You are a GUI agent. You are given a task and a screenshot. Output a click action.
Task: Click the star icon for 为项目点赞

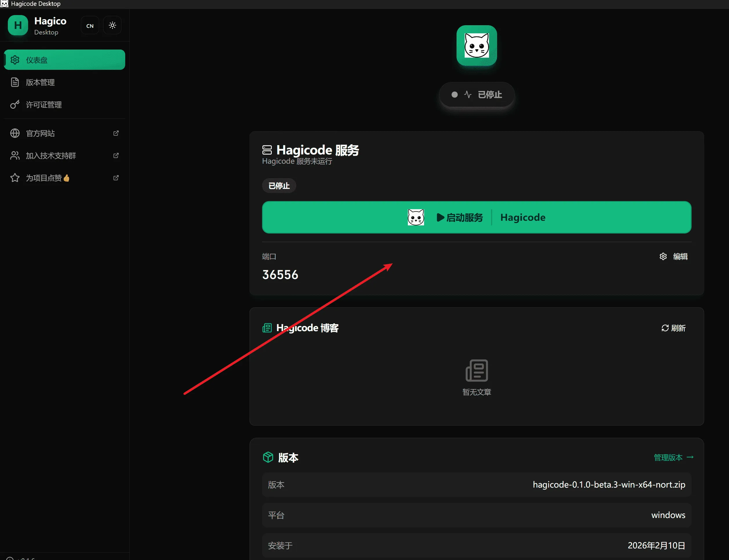pyautogui.click(x=15, y=178)
